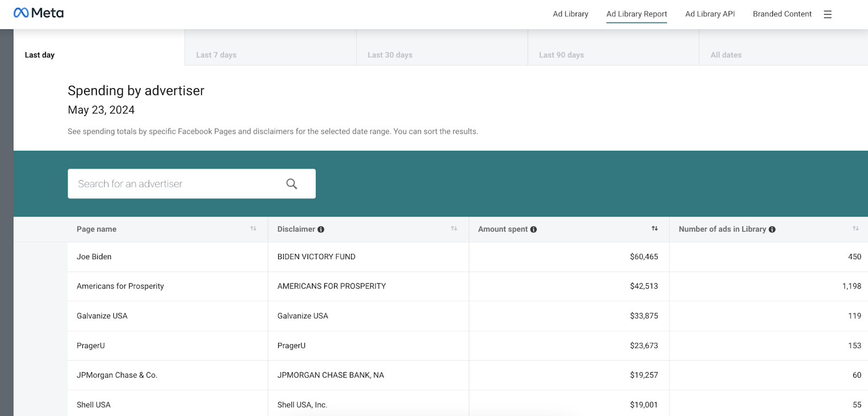Click AMERICANS FOR PROSPERITY disclaimer cell

368,286
